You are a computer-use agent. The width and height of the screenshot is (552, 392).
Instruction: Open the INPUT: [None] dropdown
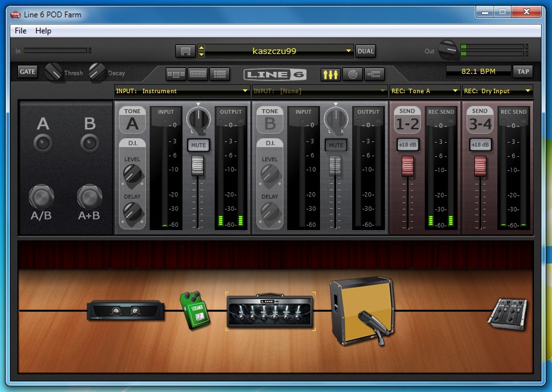[x=319, y=91]
